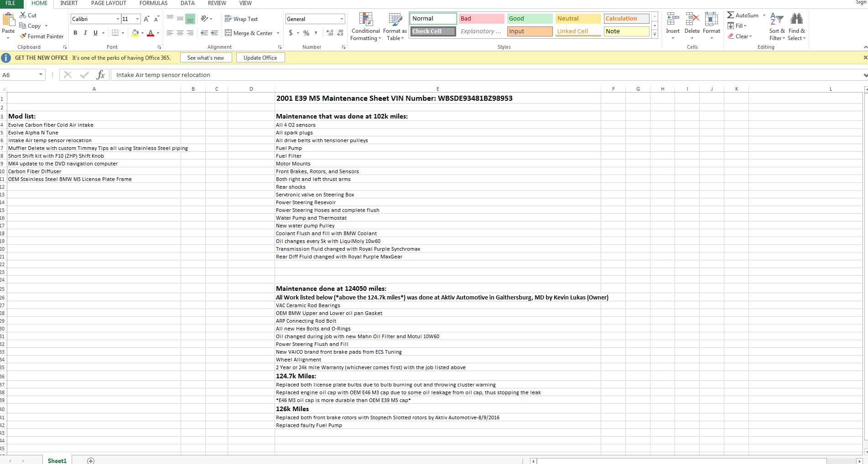Pick the yellow fill color bucket
This screenshot has width=868, height=464.
(135, 33)
